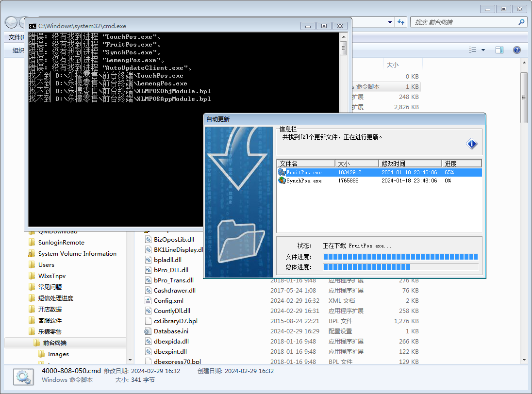The image size is (532, 394).
Task: Select the 前台终端 folder in tree
Action: tap(55, 343)
